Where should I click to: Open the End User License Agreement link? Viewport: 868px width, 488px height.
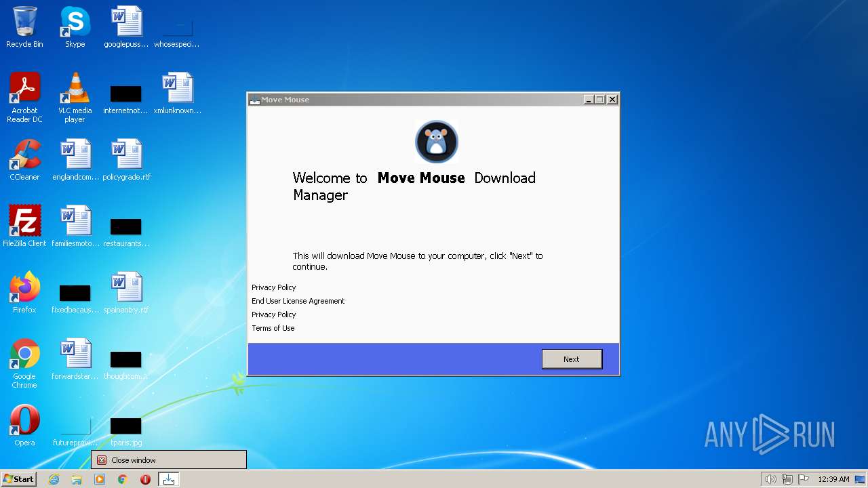click(x=298, y=301)
